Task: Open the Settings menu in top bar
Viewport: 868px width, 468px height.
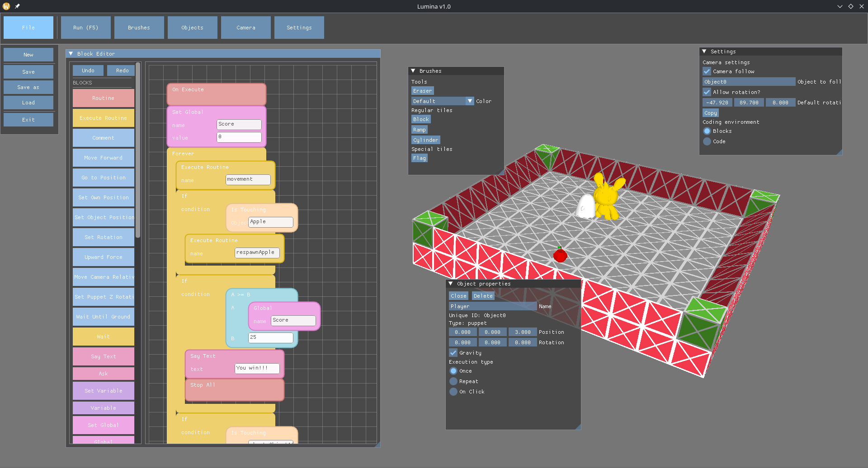Action: (x=299, y=28)
